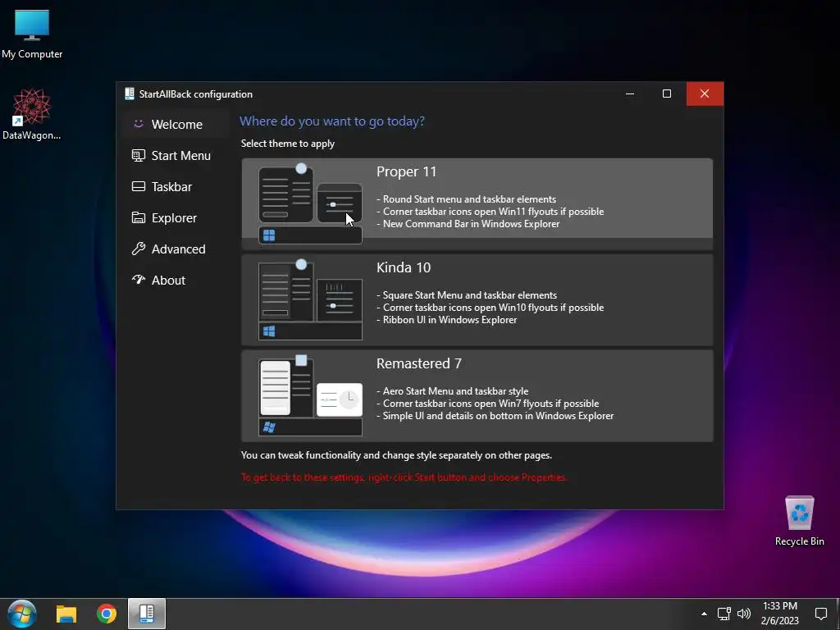
Task: Click 'Round Start menu and taskbar elements' text
Action: pos(469,199)
